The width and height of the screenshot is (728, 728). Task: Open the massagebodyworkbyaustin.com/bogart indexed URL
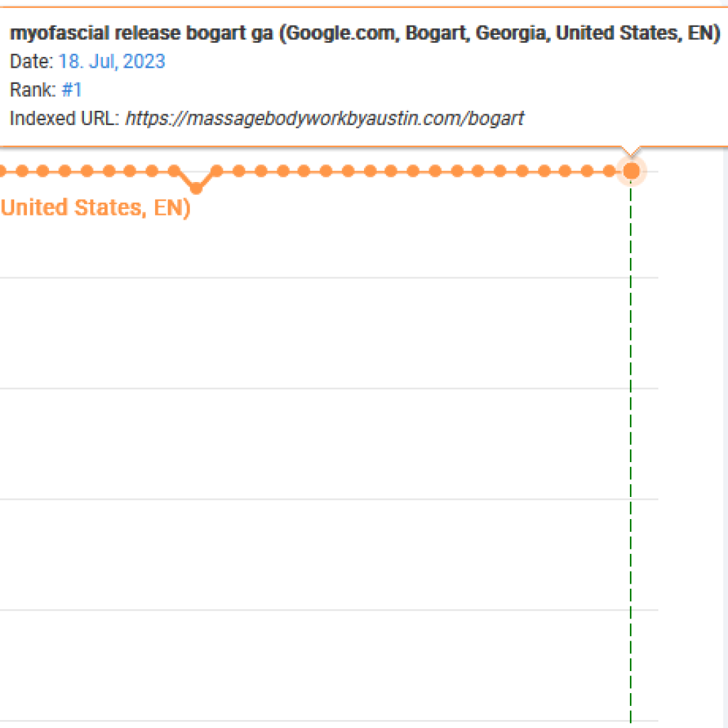tap(325, 119)
